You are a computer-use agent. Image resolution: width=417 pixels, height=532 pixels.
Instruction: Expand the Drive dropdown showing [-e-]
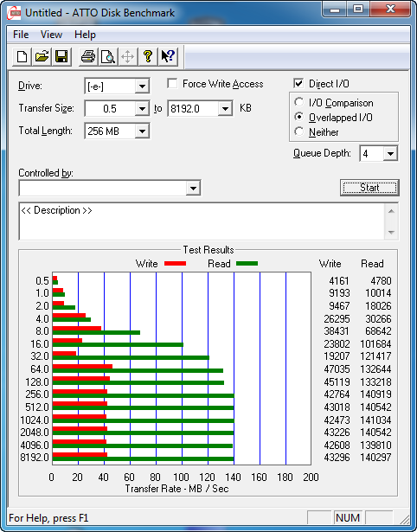pos(142,87)
